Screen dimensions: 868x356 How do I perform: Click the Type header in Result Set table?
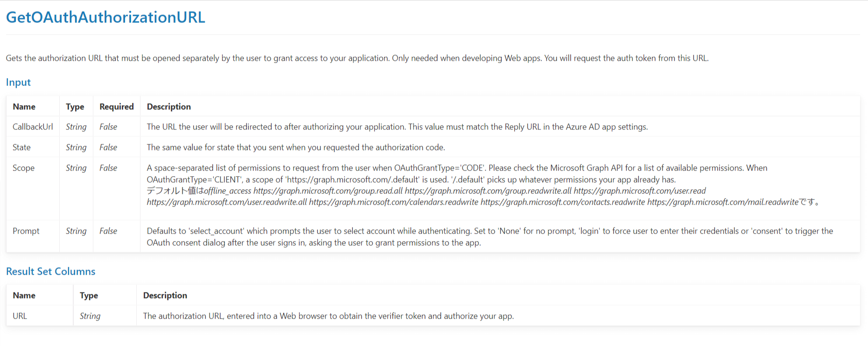pyautogui.click(x=89, y=295)
